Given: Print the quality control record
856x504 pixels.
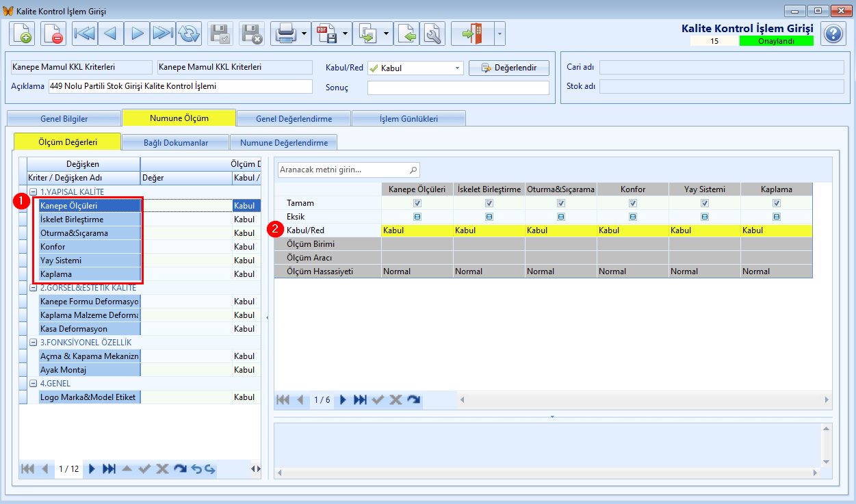Looking at the screenshot, I should pyautogui.click(x=285, y=34).
